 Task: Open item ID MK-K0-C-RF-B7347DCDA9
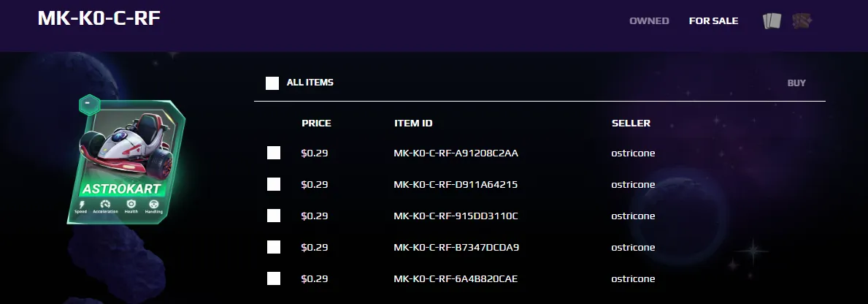coord(456,247)
